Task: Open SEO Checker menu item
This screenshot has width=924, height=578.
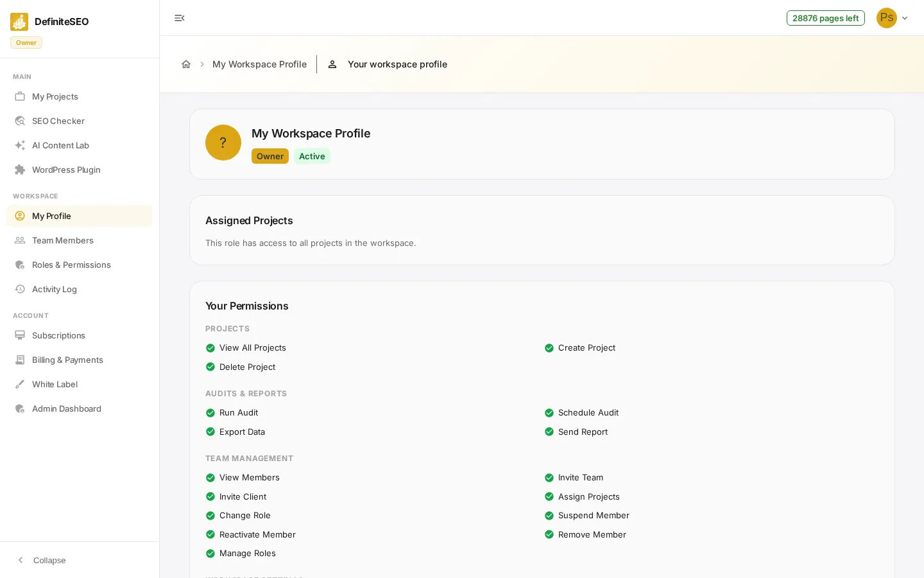Action: tap(80, 121)
